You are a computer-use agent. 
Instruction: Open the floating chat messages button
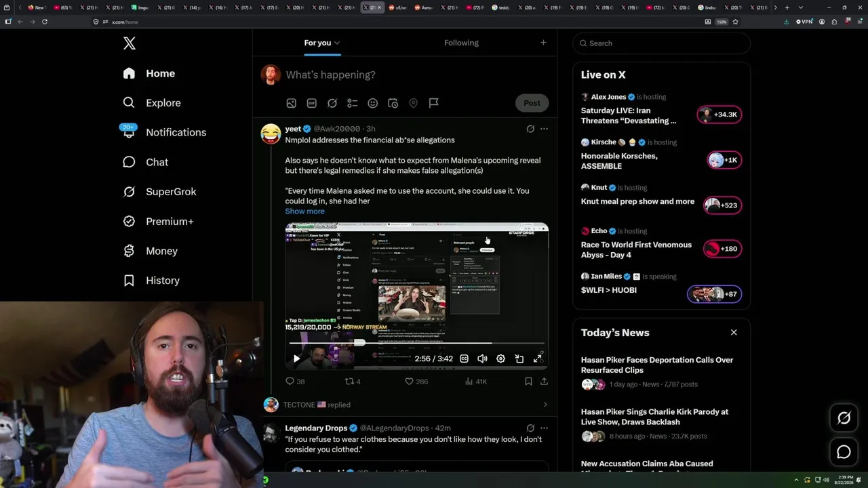pos(844,452)
